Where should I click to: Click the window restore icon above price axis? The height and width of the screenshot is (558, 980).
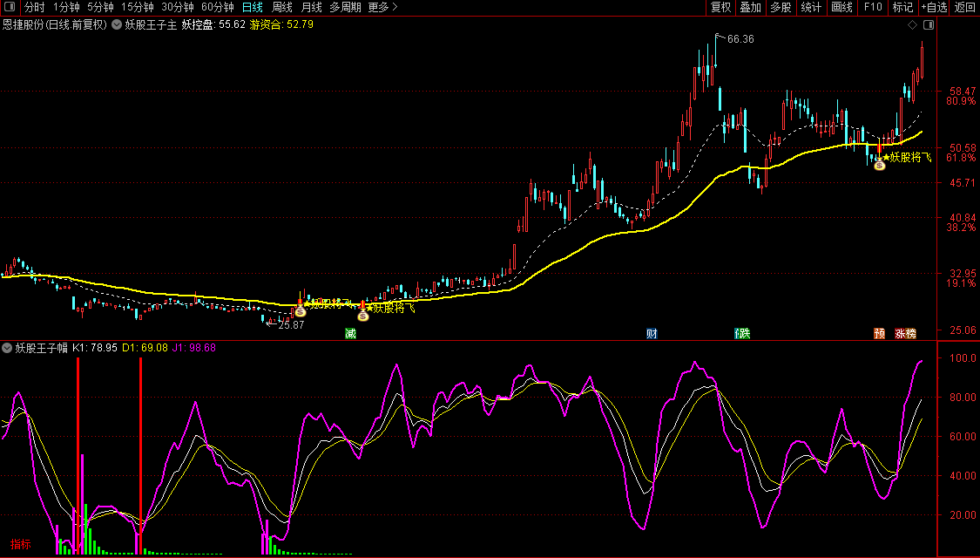click(x=928, y=24)
